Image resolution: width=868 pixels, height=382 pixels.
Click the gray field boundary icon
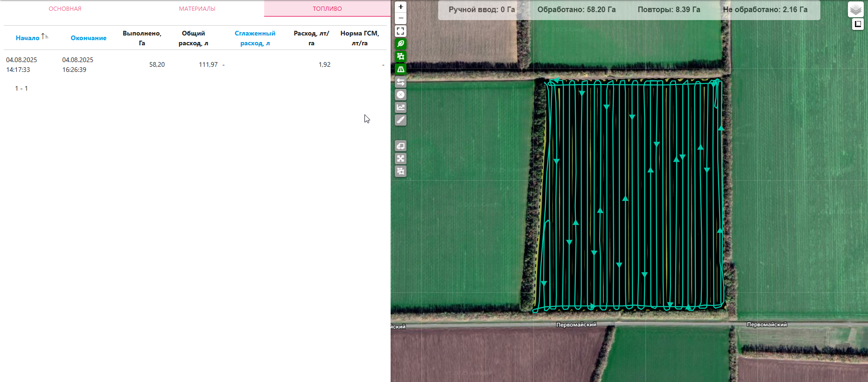pos(400,171)
